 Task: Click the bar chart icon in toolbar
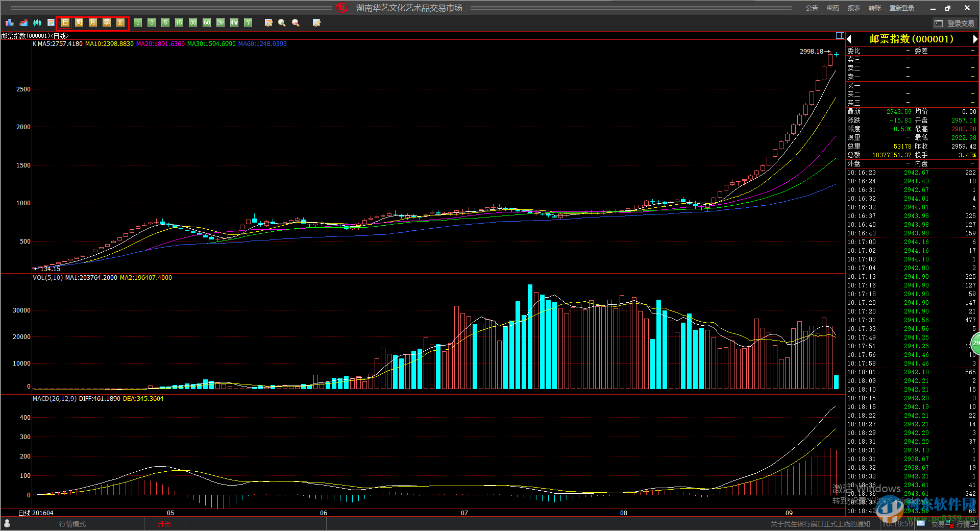click(x=9, y=22)
